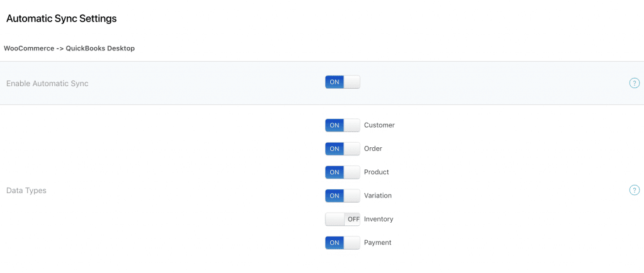Click the Data Types label
Viewport: 644px width, 273px height.
pyautogui.click(x=26, y=191)
